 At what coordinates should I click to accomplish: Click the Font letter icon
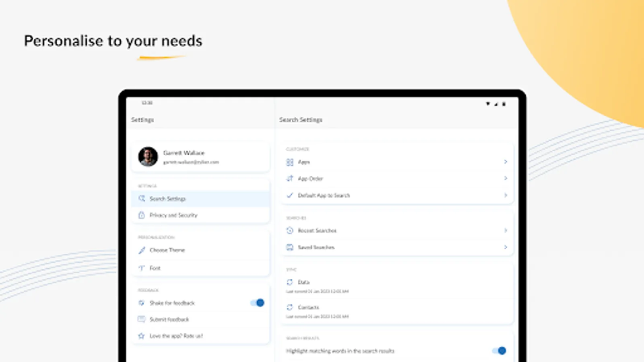[142, 268]
